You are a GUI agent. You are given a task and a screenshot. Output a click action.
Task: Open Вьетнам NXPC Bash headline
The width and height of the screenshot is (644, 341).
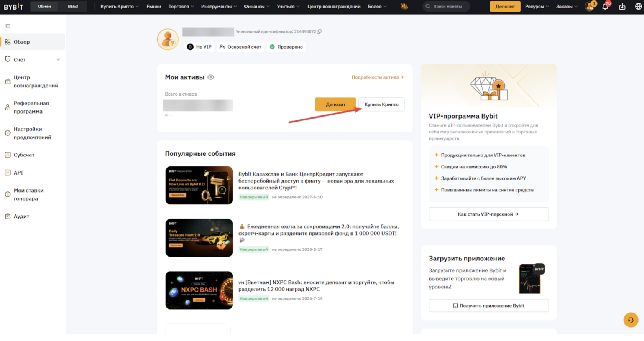click(316, 286)
